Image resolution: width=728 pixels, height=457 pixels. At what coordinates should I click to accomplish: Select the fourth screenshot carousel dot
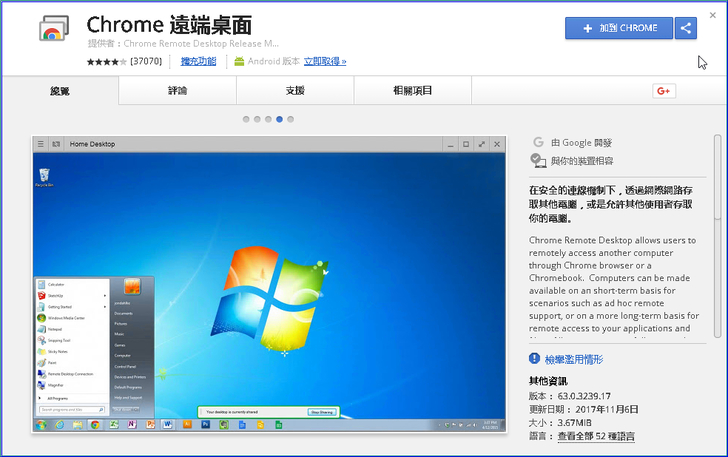pos(280,119)
